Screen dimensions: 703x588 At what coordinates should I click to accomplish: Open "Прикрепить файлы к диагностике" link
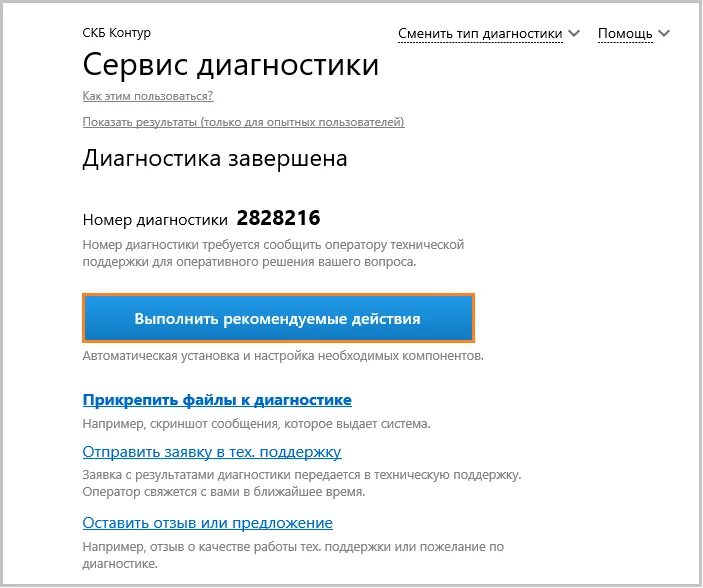(217, 400)
